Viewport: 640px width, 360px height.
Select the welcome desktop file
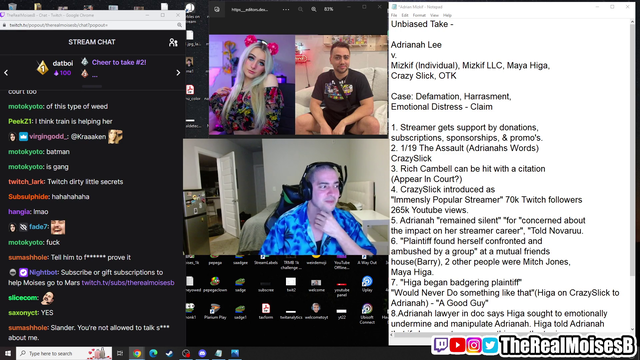click(x=316, y=284)
